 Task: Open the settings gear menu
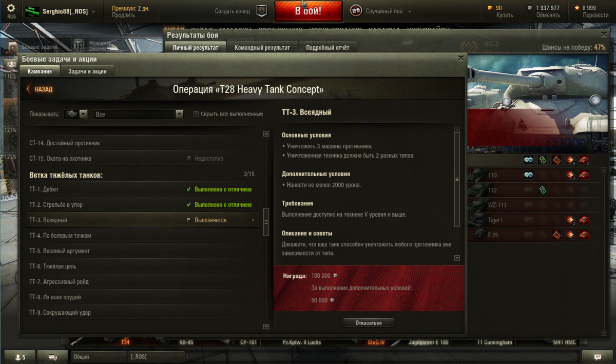[x=11, y=8]
